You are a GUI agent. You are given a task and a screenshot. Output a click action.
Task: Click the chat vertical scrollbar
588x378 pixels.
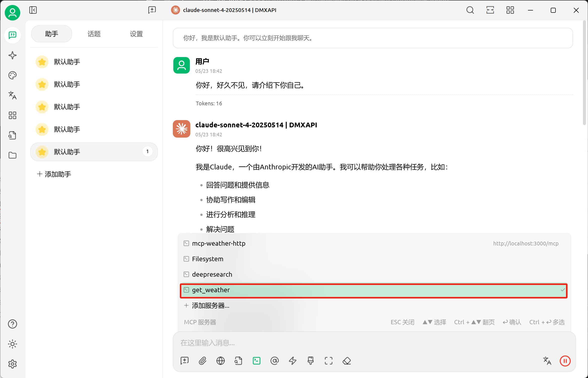pyautogui.click(x=584, y=73)
